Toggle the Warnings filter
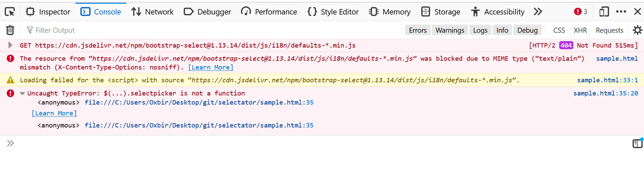The height and width of the screenshot is (173, 644). point(450,30)
